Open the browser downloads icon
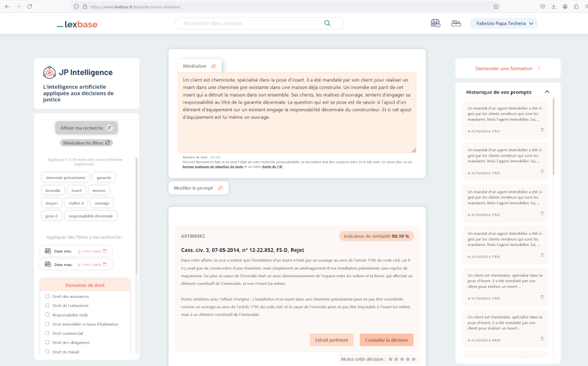The height and width of the screenshot is (366, 588). 553,6
